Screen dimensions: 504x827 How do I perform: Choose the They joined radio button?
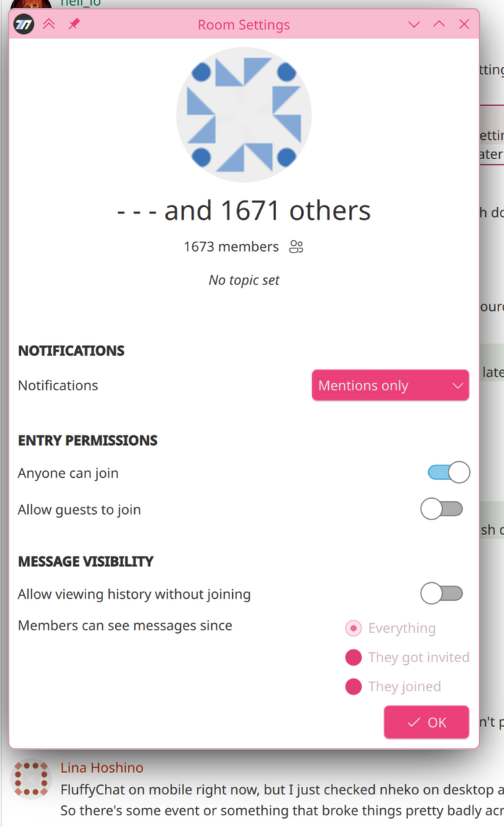354,687
